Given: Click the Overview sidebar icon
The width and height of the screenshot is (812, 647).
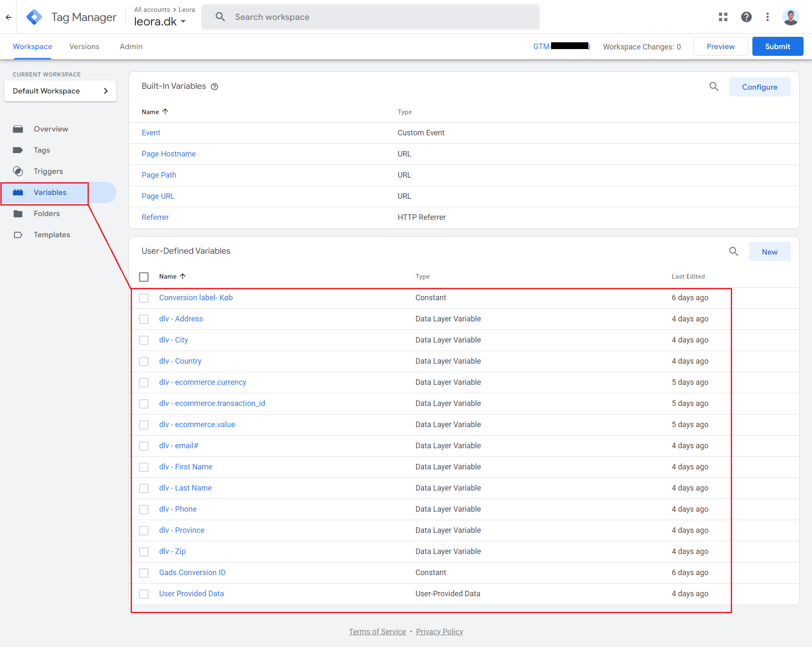Looking at the screenshot, I should pyautogui.click(x=18, y=129).
